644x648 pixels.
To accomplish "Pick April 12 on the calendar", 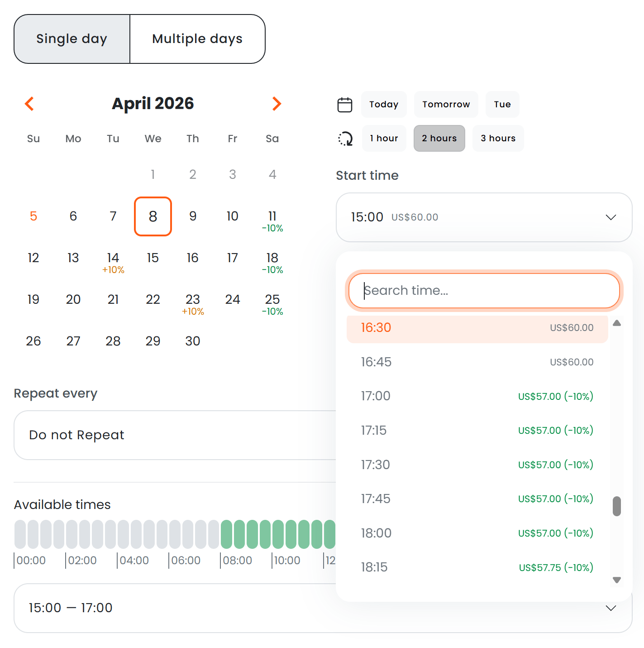I will click(x=33, y=258).
